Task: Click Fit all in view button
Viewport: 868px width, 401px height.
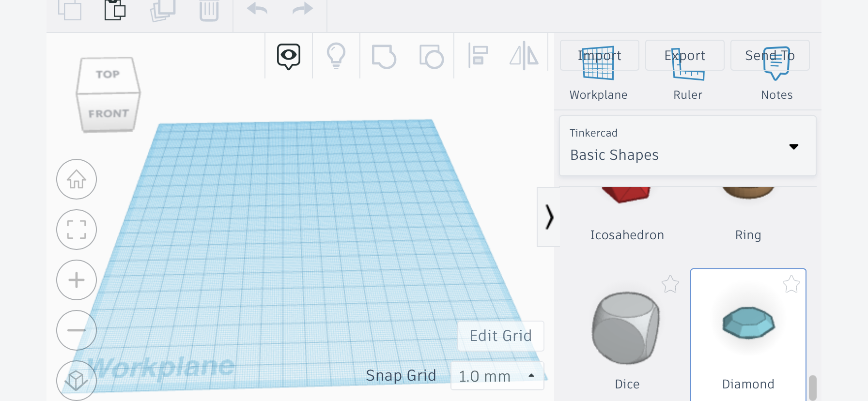Action: click(77, 230)
